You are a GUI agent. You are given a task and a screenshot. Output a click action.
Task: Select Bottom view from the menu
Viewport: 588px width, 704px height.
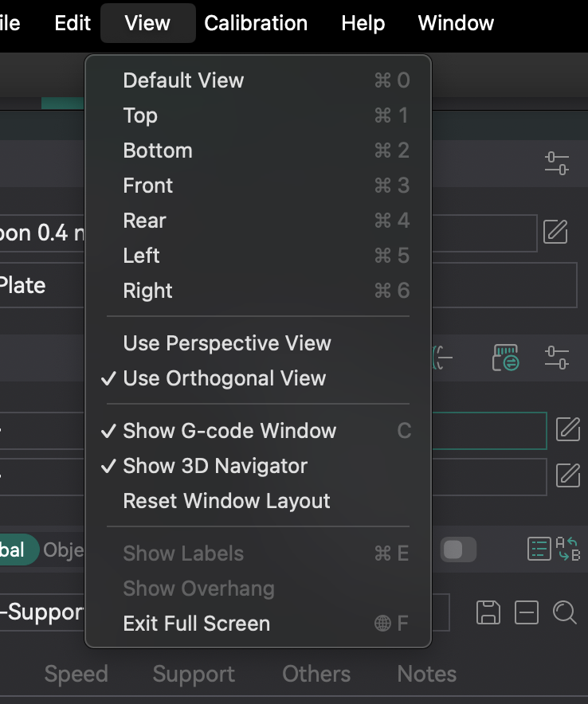pos(158,150)
